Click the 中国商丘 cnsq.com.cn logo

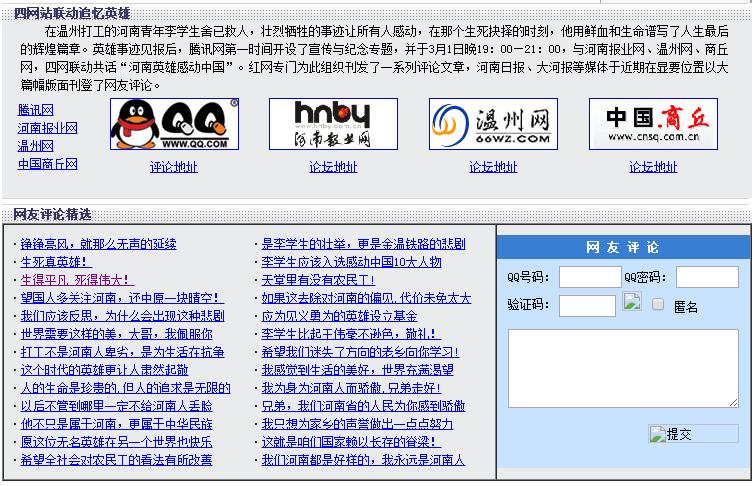(653, 124)
